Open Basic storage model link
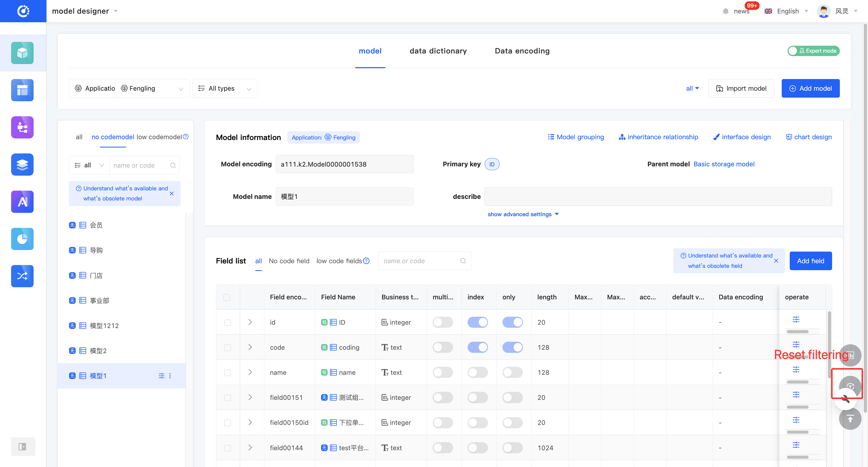This screenshot has height=467, width=868. click(724, 164)
